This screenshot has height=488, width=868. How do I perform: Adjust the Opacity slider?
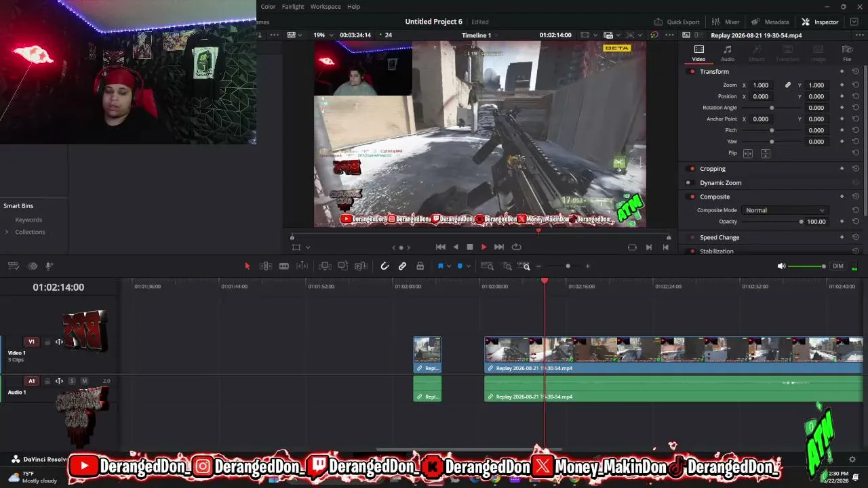coord(772,222)
